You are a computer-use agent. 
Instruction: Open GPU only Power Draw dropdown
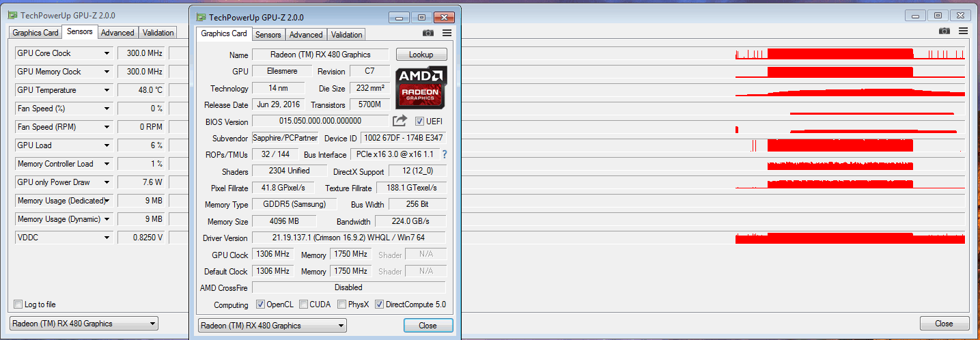pos(107,182)
